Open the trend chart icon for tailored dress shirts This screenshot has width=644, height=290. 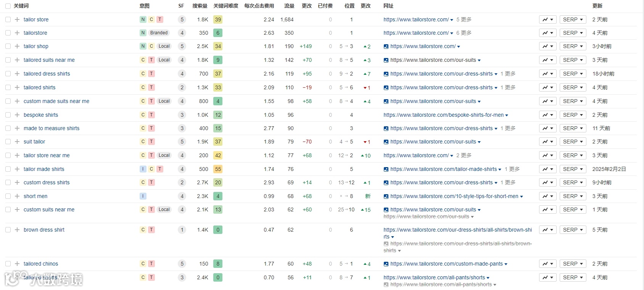(548, 74)
